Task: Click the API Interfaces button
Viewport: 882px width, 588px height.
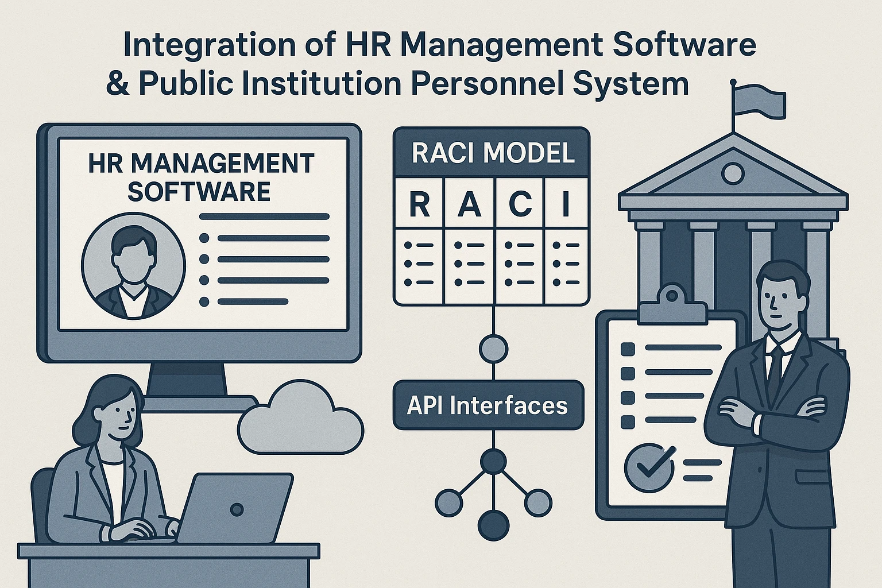Action: pyautogui.click(x=488, y=405)
